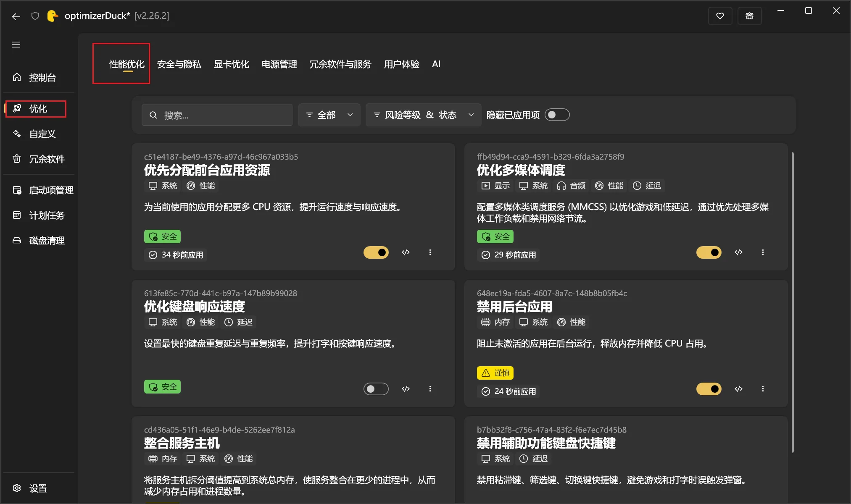This screenshot has width=851, height=504.
Task: Open 冗余软件 sidebar item
Action: 39,159
